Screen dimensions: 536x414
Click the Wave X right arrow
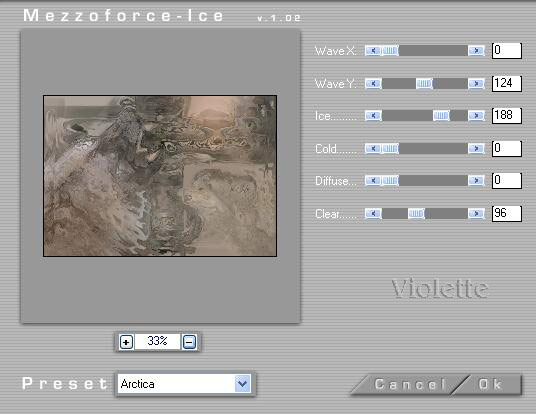click(476, 51)
